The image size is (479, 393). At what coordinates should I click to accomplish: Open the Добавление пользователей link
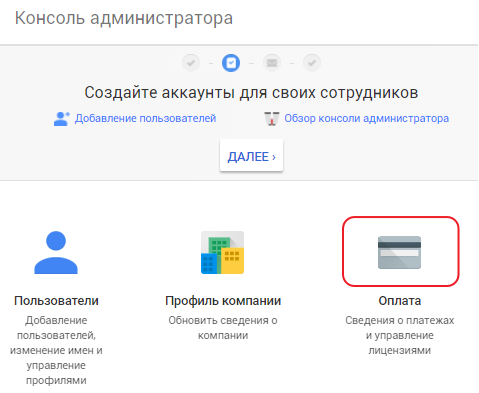[145, 118]
